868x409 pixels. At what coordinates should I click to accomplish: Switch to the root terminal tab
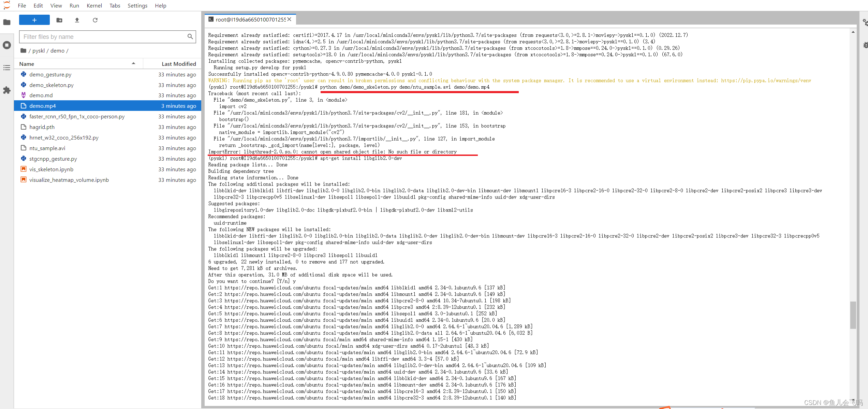click(250, 19)
